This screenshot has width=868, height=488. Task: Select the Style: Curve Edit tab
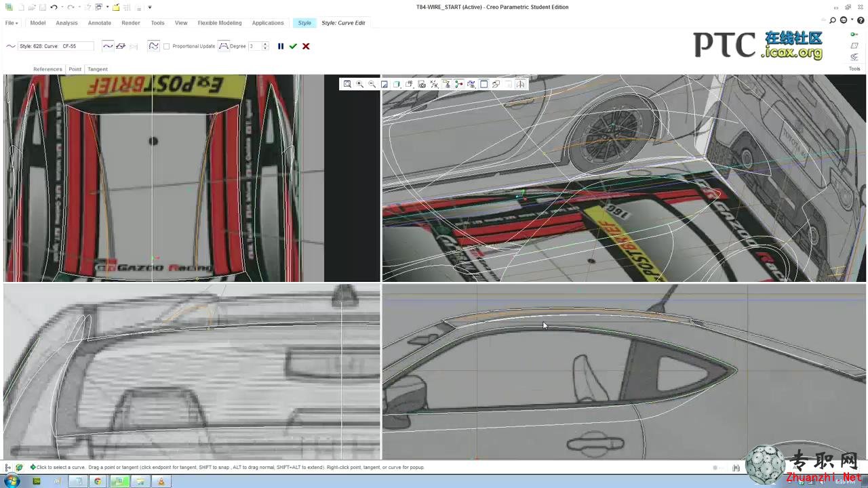[343, 23]
